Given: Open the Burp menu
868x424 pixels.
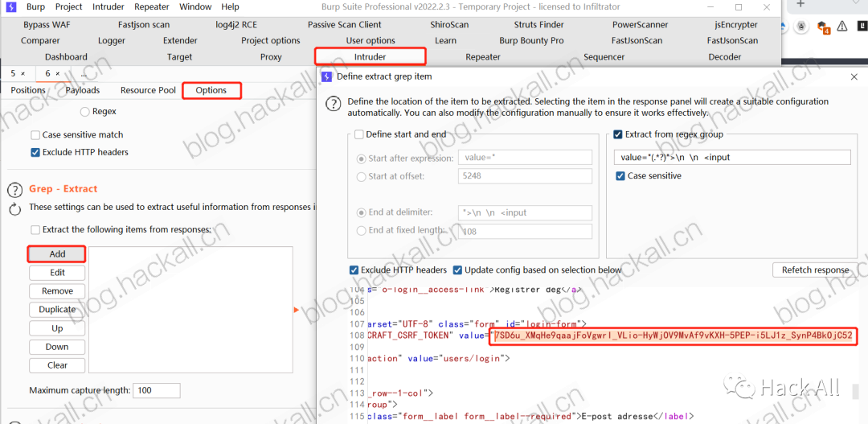Looking at the screenshot, I should pos(35,7).
